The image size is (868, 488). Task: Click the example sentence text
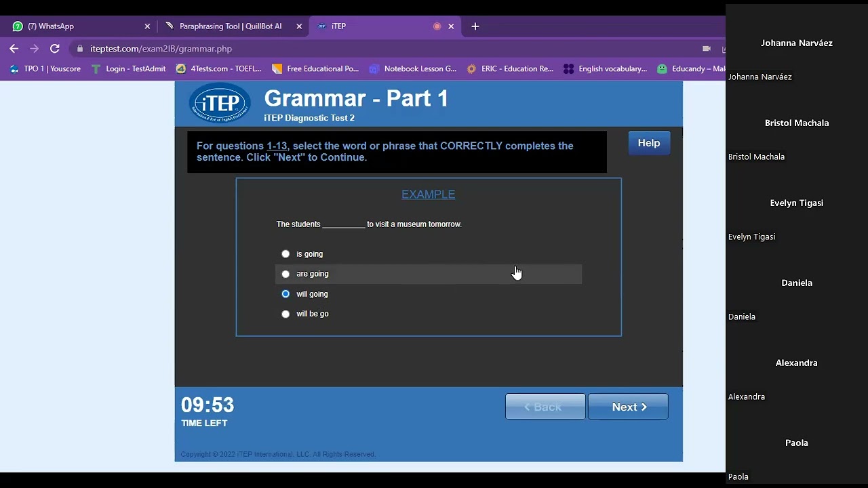click(369, 224)
